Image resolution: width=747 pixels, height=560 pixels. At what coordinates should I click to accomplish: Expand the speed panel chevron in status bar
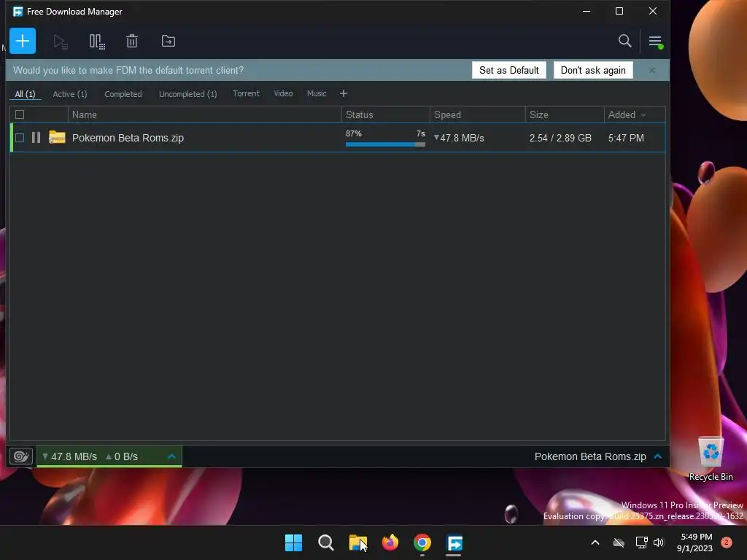coord(172,456)
